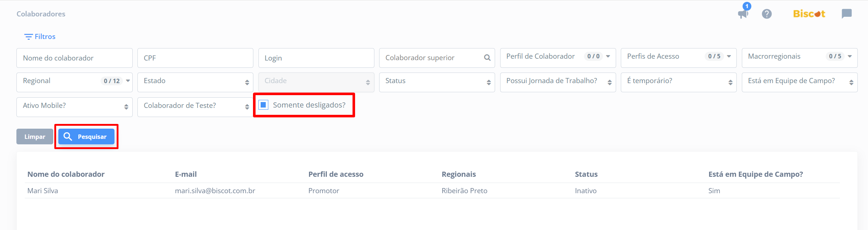
Task: Click the Biscot logo
Action: (x=809, y=14)
